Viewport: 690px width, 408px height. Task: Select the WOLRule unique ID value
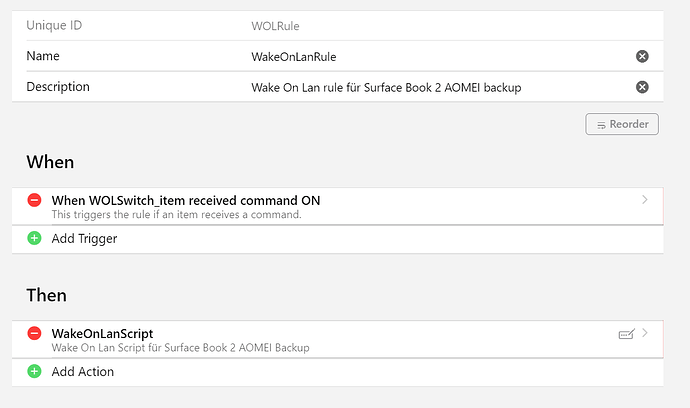point(276,25)
